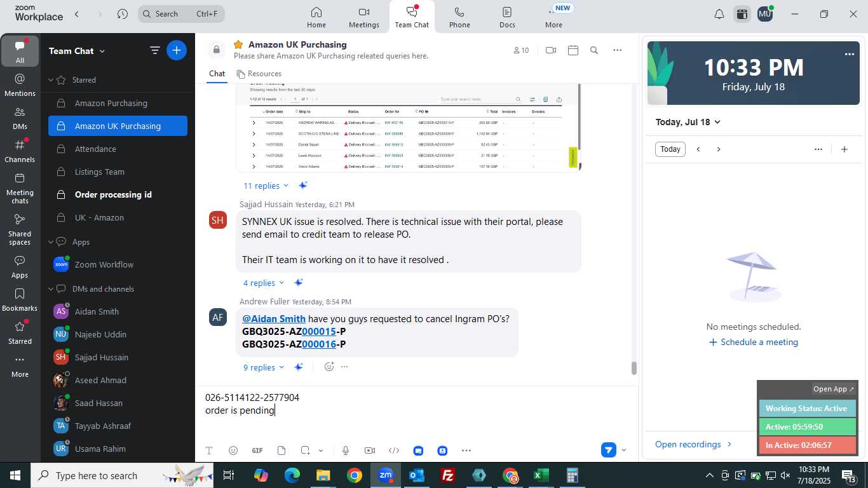The width and height of the screenshot is (868, 488).
Task: Switch to the Meetings tab
Action: click(x=363, y=17)
